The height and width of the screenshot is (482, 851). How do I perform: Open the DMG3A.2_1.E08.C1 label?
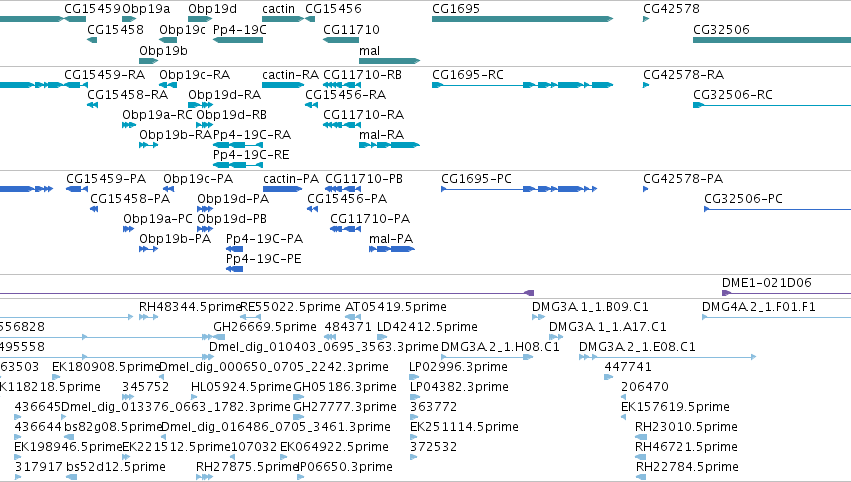[x=637, y=346]
